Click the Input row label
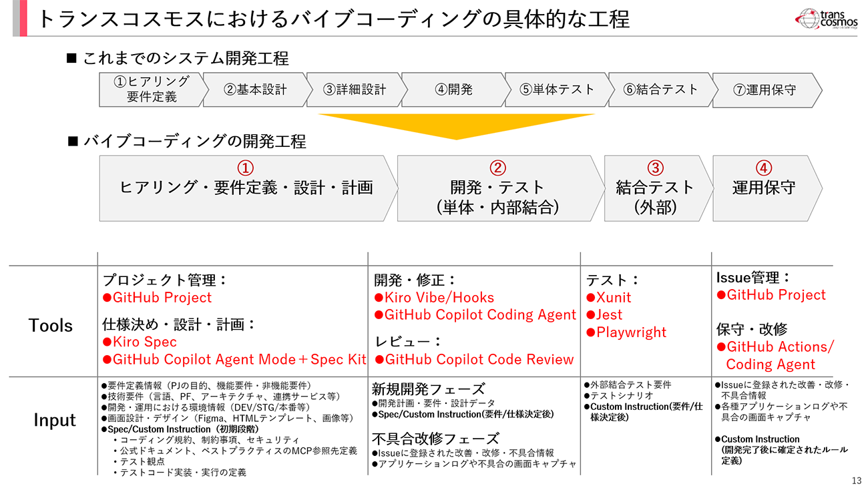Image resolution: width=868 pixels, height=488 pixels. point(55,420)
